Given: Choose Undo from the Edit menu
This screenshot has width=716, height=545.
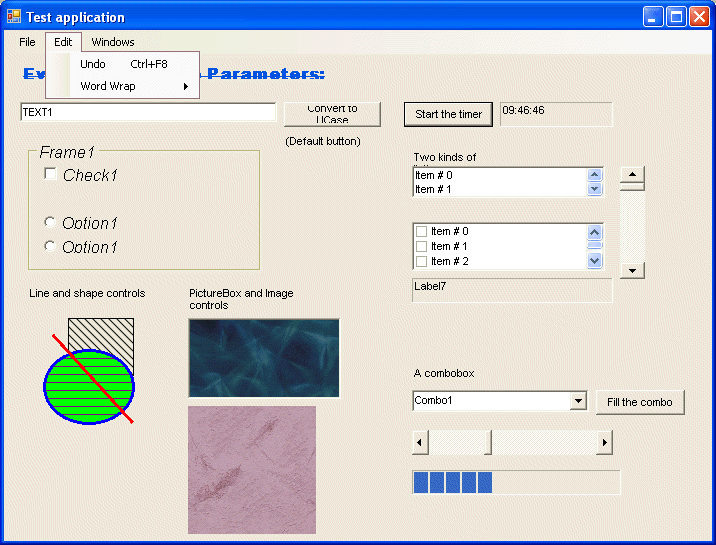Looking at the screenshot, I should tap(122, 64).
